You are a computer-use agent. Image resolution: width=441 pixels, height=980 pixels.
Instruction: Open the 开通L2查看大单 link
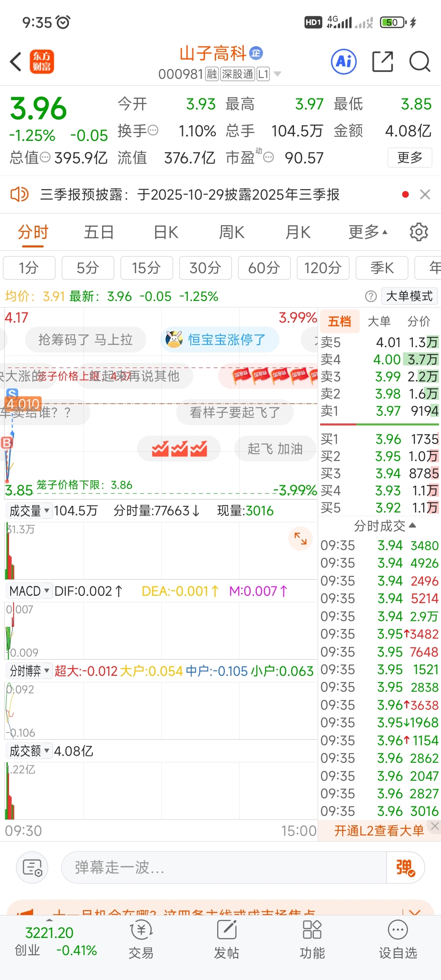point(379,831)
